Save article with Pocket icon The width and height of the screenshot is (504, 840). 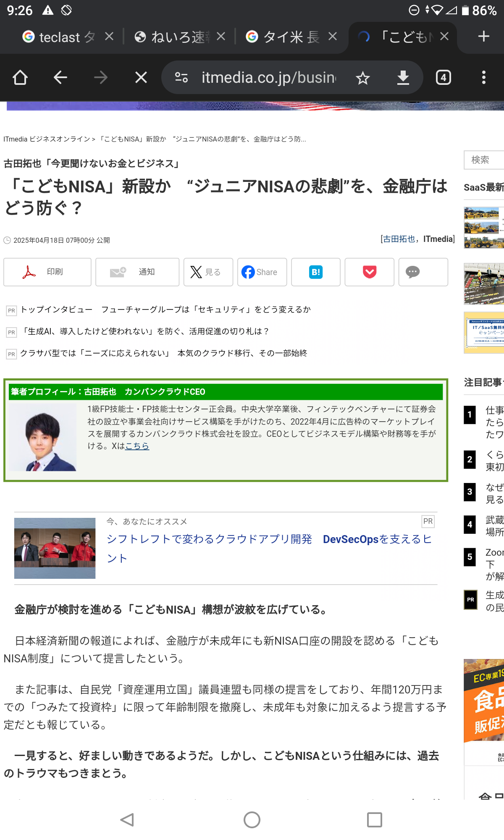(370, 272)
